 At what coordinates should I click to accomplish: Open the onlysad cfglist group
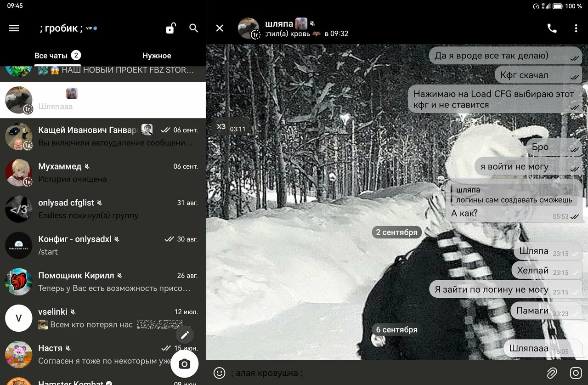pyautogui.click(x=103, y=209)
